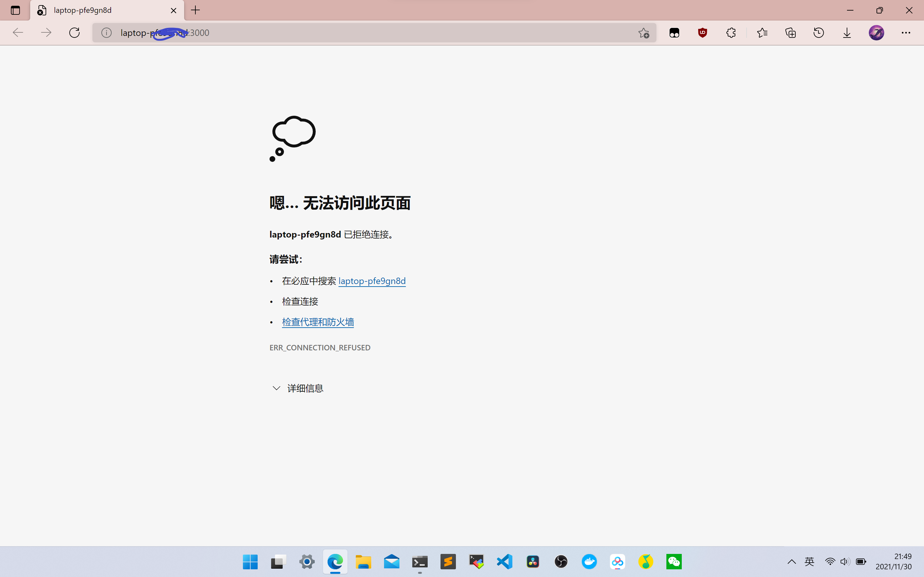Open a new tab
924x577 pixels.
pyautogui.click(x=195, y=10)
